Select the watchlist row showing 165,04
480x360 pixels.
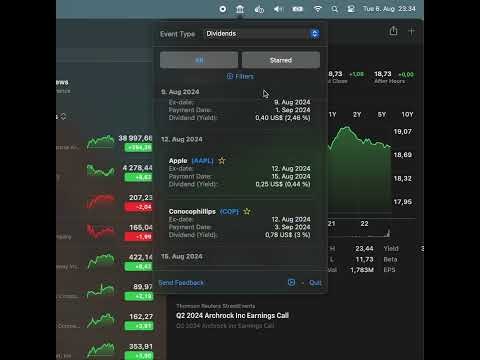(x=104, y=232)
